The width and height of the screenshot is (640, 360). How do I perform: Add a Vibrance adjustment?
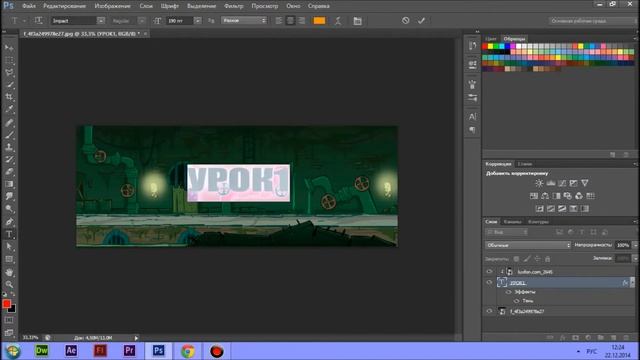coord(585,183)
